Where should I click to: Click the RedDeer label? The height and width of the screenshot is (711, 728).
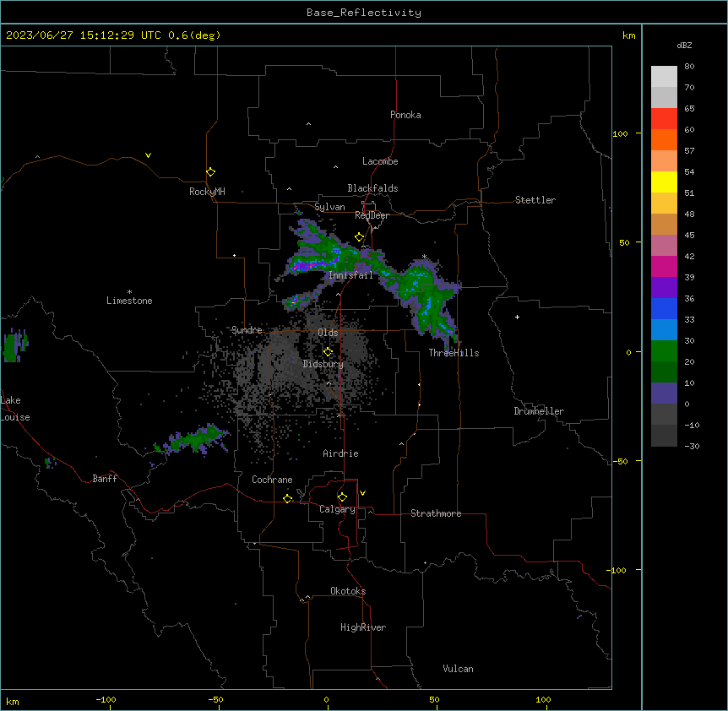coord(372,215)
